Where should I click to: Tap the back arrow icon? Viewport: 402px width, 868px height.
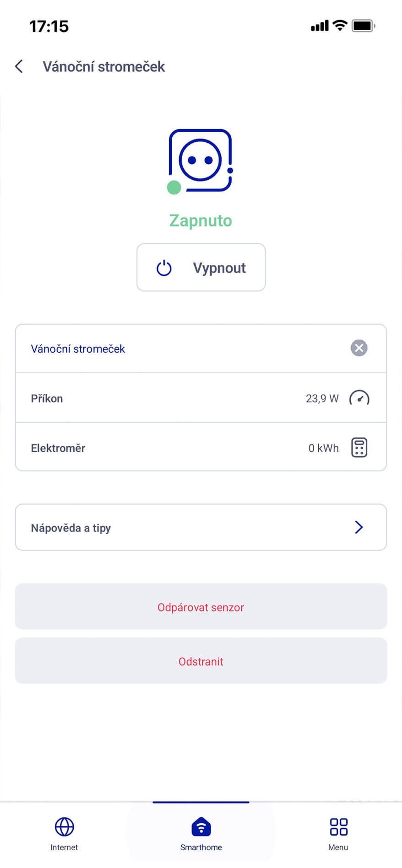pyautogui.click(x=19, y=66)
